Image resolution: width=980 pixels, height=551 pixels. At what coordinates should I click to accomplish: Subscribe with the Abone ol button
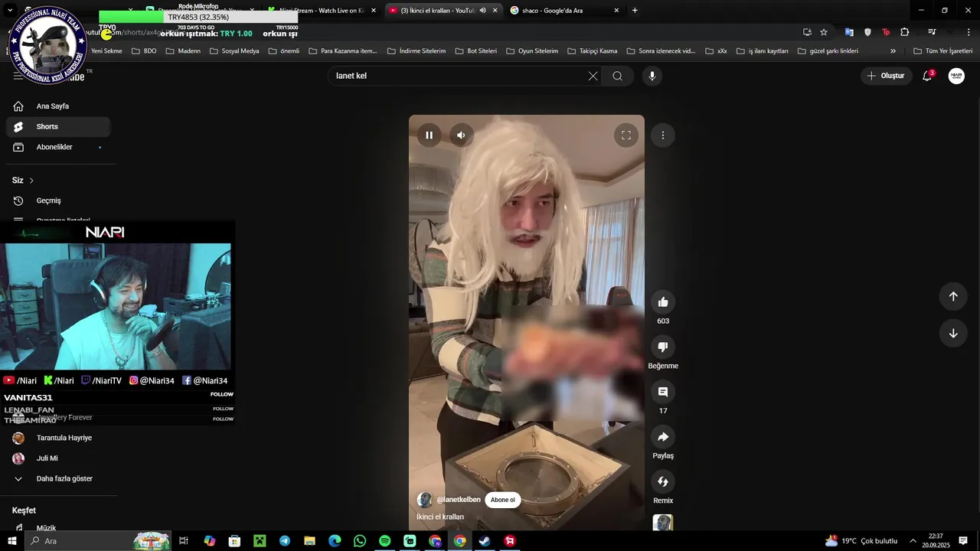click(502, 500)
